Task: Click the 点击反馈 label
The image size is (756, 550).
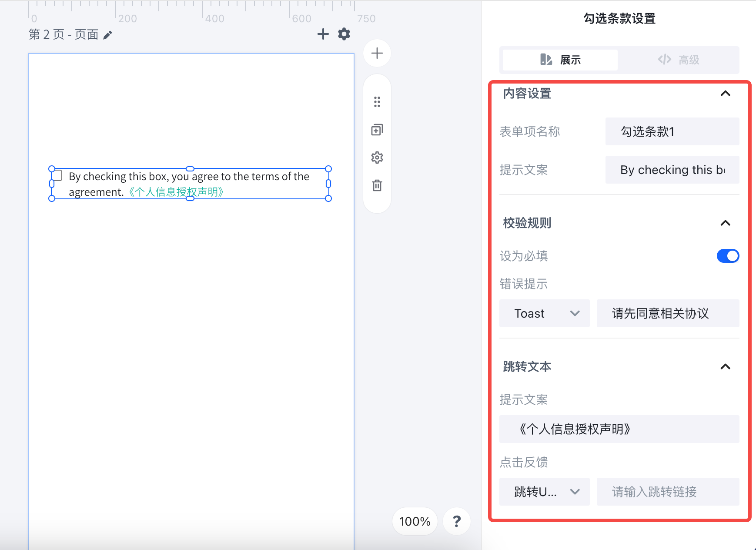Action: [x=524, y=462]
